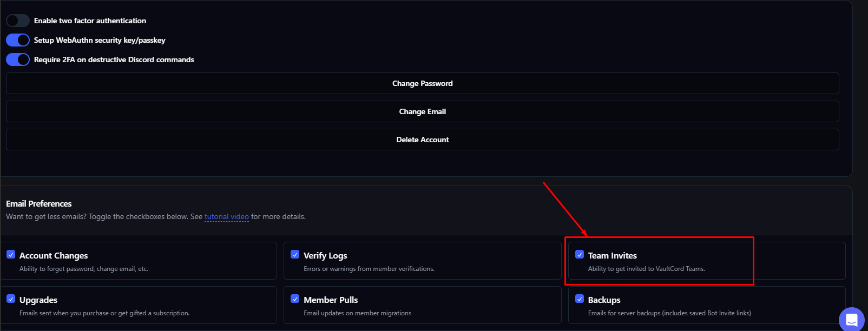Viewport: 868px width, 331px height.
Task: Click the Upgrades preference title
Action: pyautogui.click(x=38, y=300)
